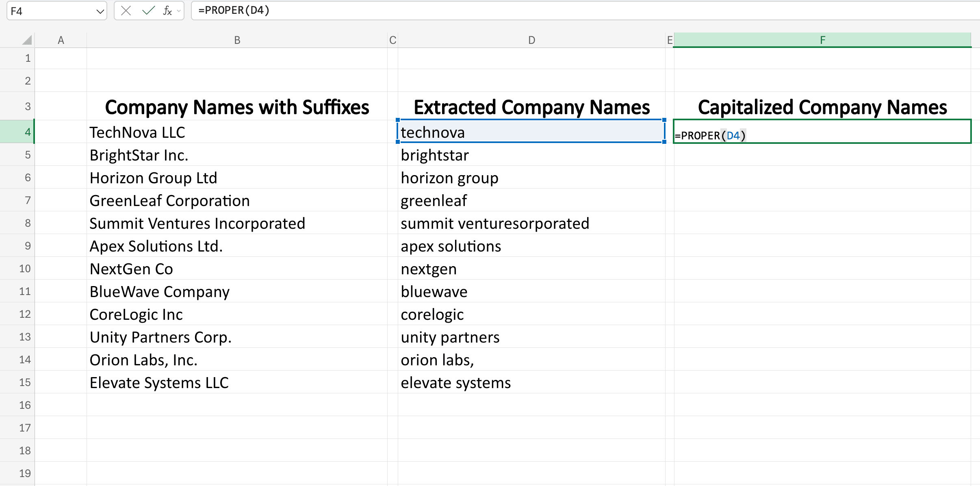The height and width of the screenshot is (486, 980).
Task: Select column B by its header
Action: [x=237, y=39]
